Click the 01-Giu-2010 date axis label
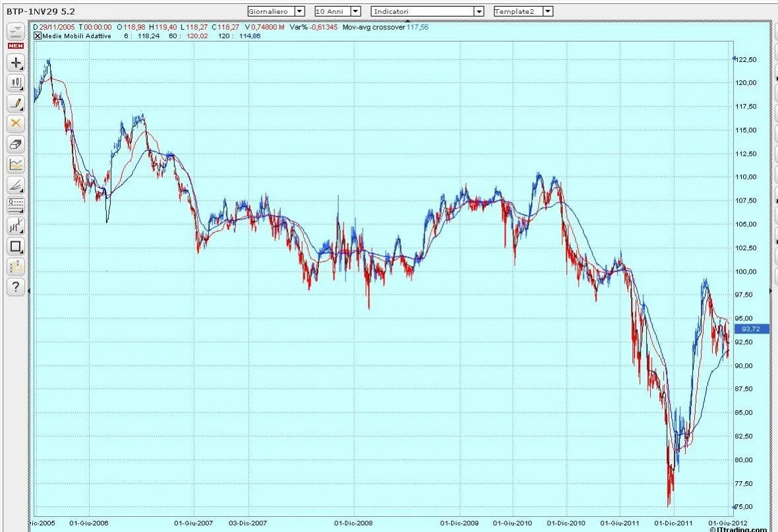 [x=512, y=523]
